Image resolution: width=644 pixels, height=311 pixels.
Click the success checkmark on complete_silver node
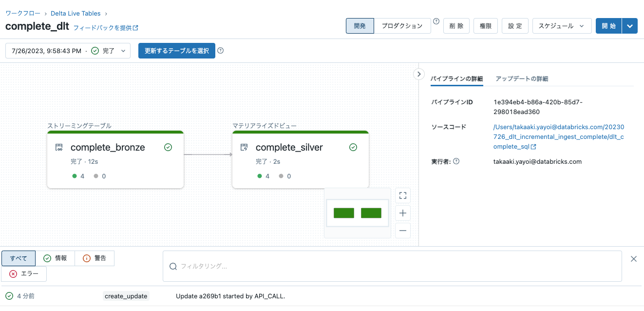[x=353, y=147]
